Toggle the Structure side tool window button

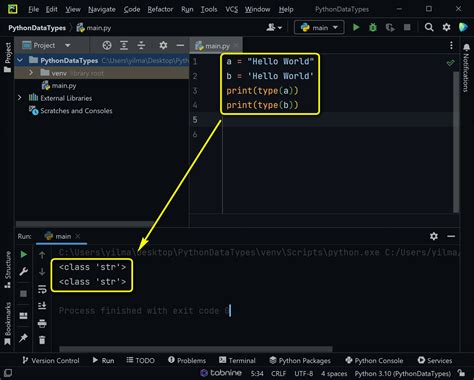click(x=7, y=269)
